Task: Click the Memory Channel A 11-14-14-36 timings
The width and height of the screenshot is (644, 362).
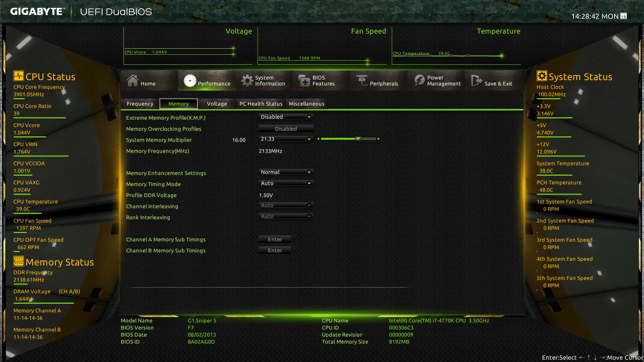Action: click(28, 318)
